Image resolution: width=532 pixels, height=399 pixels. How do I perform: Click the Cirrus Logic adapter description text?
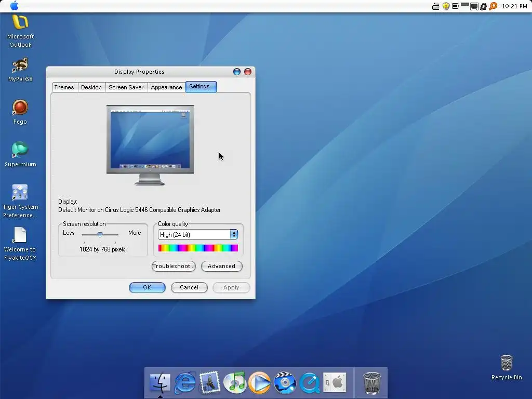point(139,210)
